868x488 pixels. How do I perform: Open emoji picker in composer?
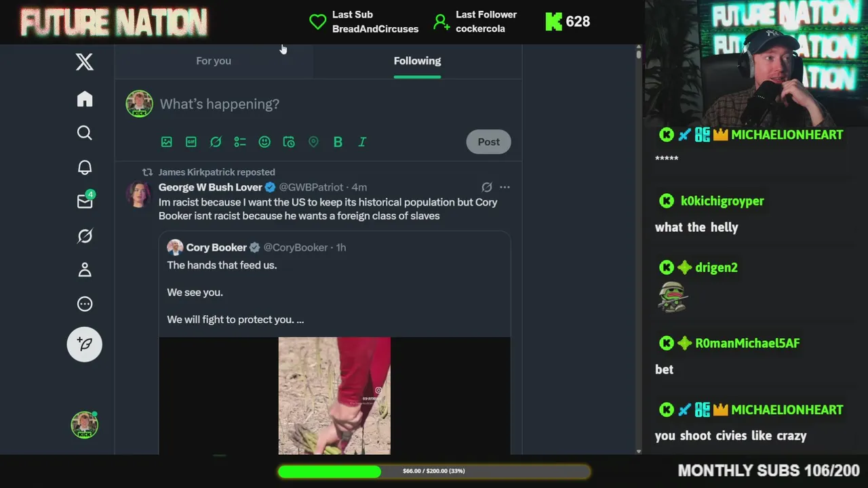264,142
